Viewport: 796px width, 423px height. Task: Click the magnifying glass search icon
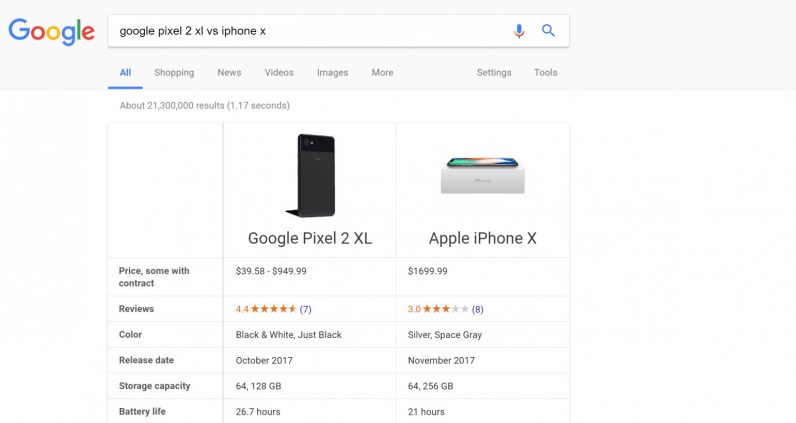pyautogui.click(x=548, y=31)
